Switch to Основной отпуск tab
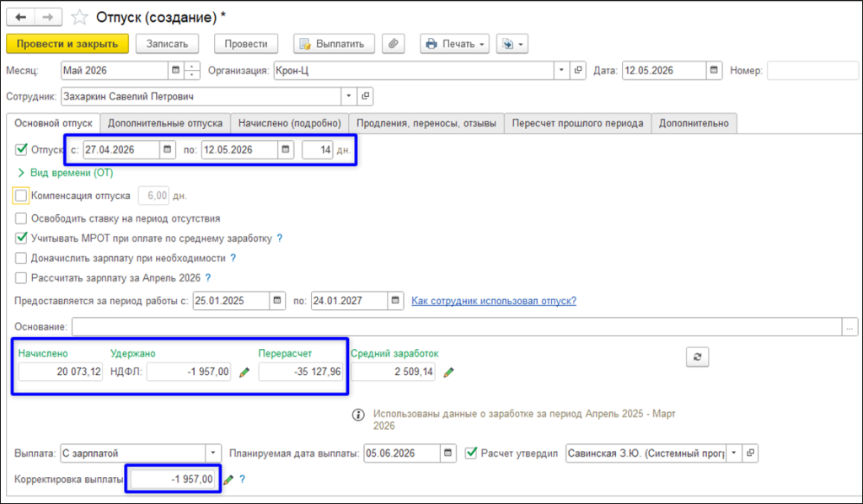This screenshot has width=863, height=504. point(53,123)
